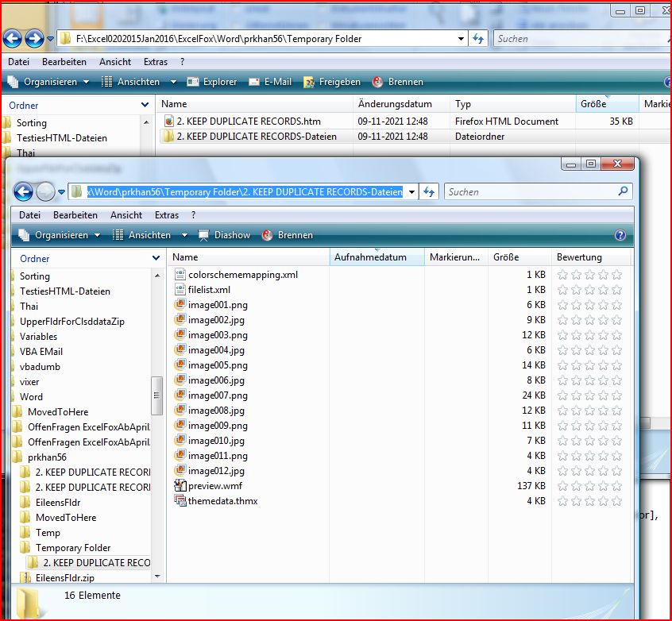The width and height of the screenshot is (672, 621).
Task: Open the Ansichten dropdown arrow in the rear window
Action: tap(173, 82)
